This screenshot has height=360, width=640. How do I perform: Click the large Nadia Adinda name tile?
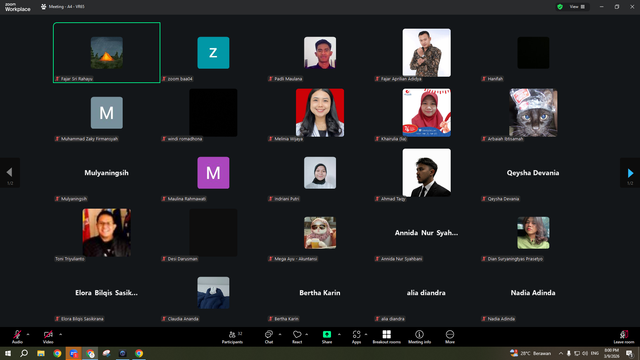(533, 293)
